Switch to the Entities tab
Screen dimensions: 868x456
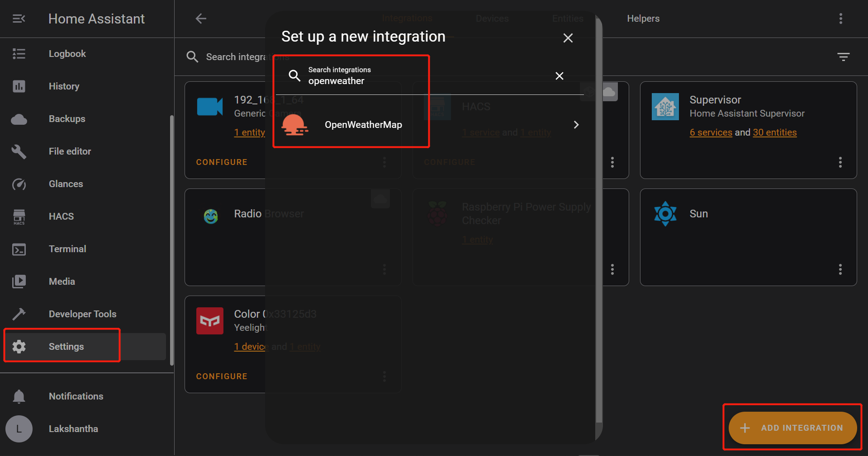tap(568, 19)
